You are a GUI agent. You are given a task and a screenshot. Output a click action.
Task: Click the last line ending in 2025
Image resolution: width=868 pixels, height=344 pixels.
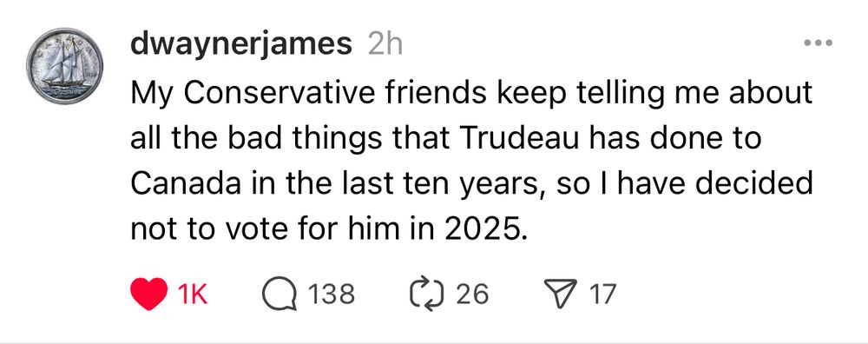[326, 229]
